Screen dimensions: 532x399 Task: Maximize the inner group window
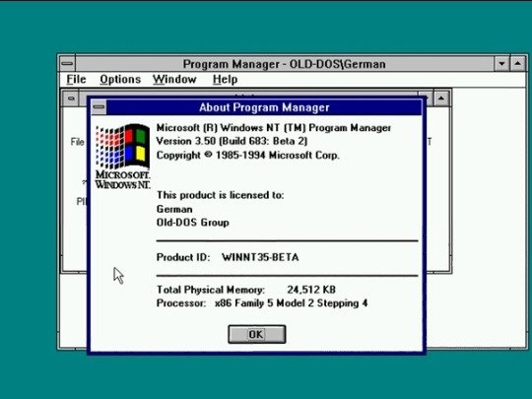coord(441,99)
